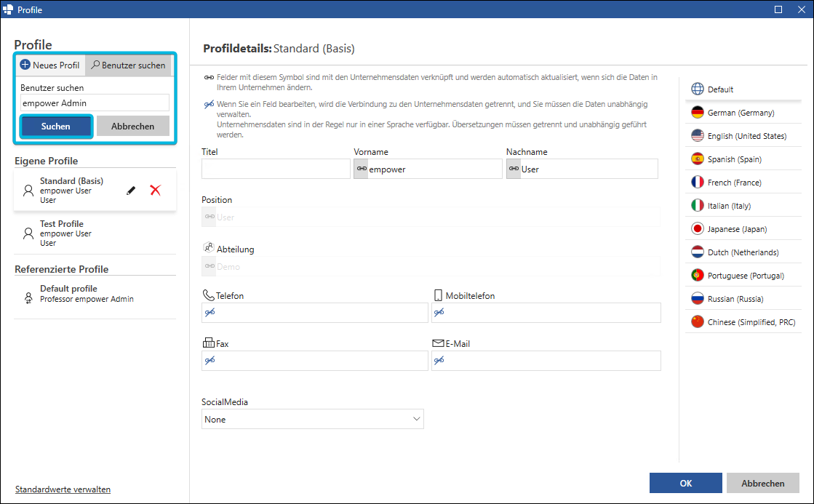The height and width of the screenshot is (504, 814).
Task: Click the Italian flag icon
Action: [x=698, y=206]
